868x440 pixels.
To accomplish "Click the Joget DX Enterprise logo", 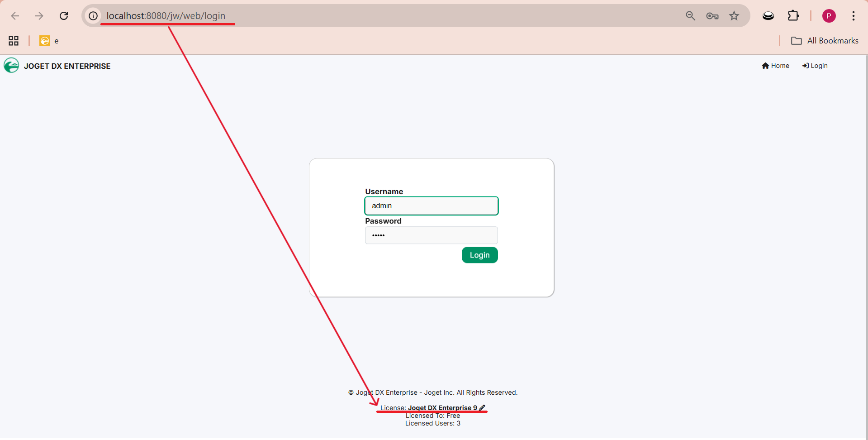I will click(x=11, y=66).
